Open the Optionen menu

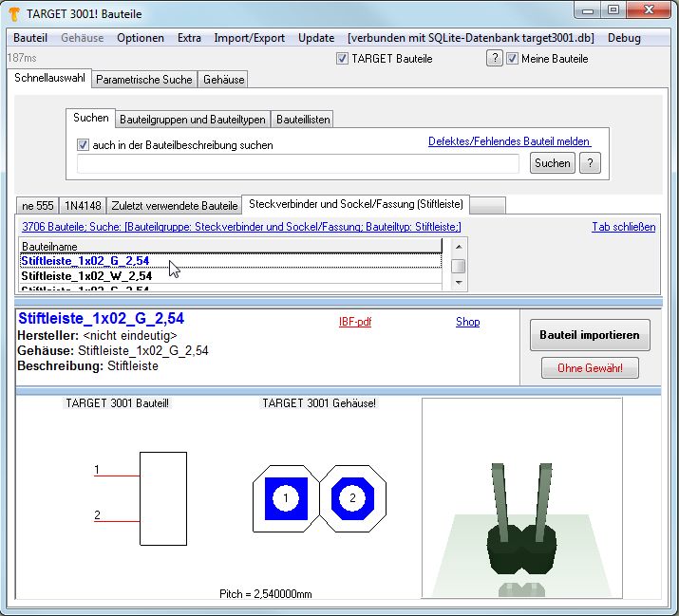click(141, 38)
